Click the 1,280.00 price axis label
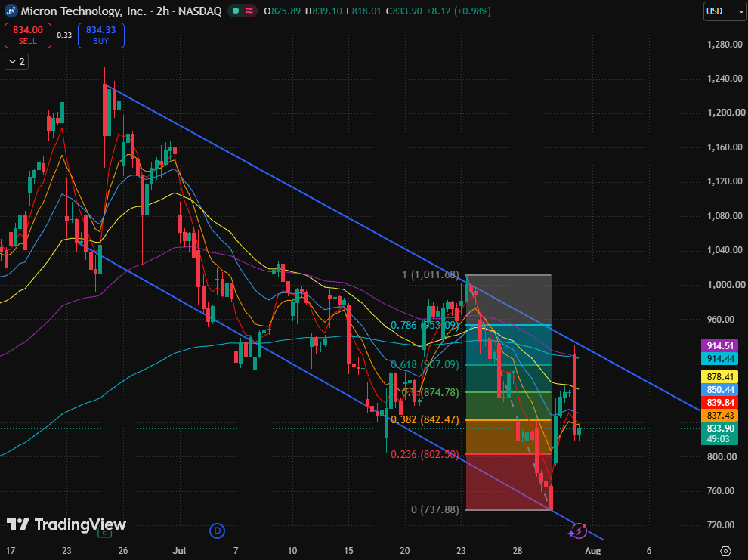 coord(725,45)
